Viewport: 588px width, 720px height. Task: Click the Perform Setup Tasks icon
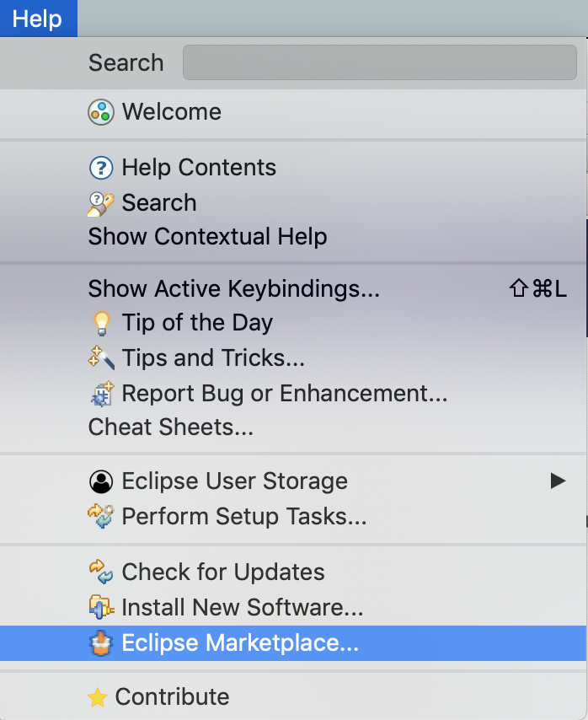point(101,516)
